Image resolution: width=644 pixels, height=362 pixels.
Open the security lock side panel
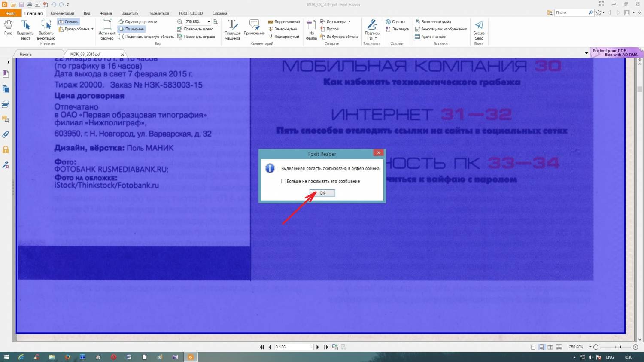(x=6, y=150)
